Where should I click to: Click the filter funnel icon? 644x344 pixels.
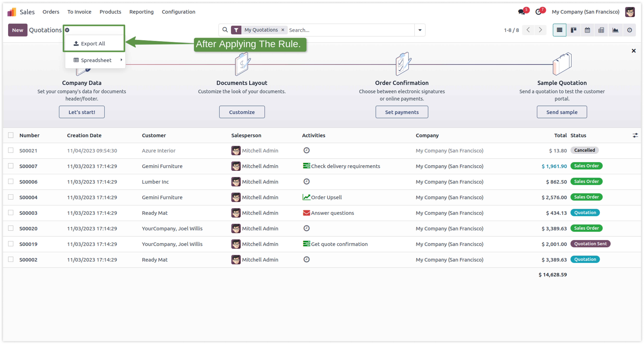[236, 30]
